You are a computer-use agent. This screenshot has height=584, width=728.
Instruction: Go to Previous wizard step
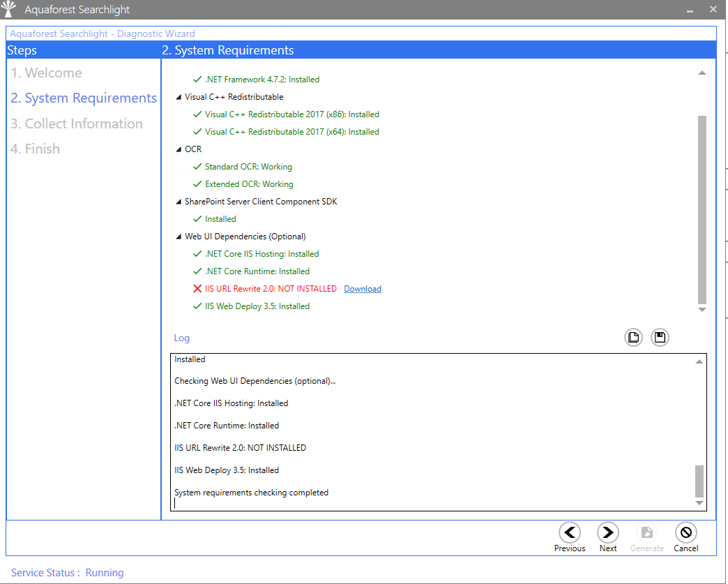point(570,533)
